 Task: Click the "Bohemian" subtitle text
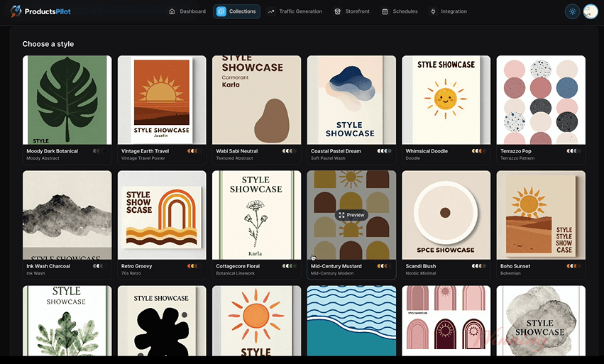tap(510, 273)
